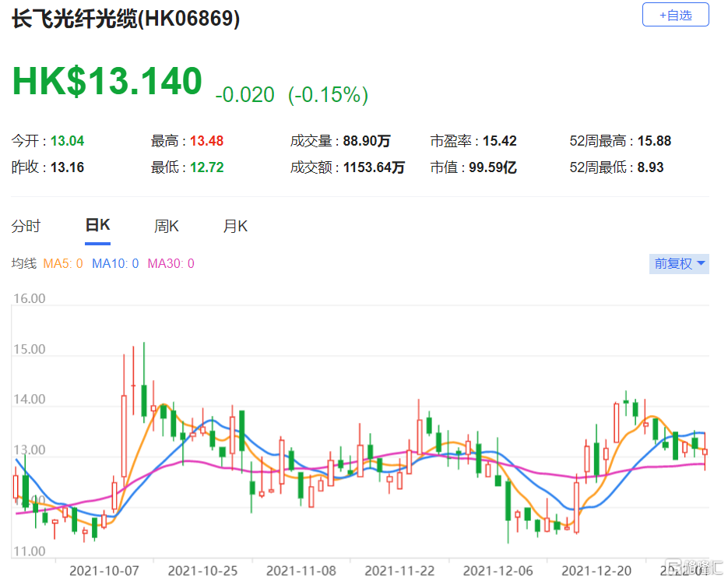728x581 pixels.
Task: Click the 14.00 price axis label
Action: [x=30, y=399]
